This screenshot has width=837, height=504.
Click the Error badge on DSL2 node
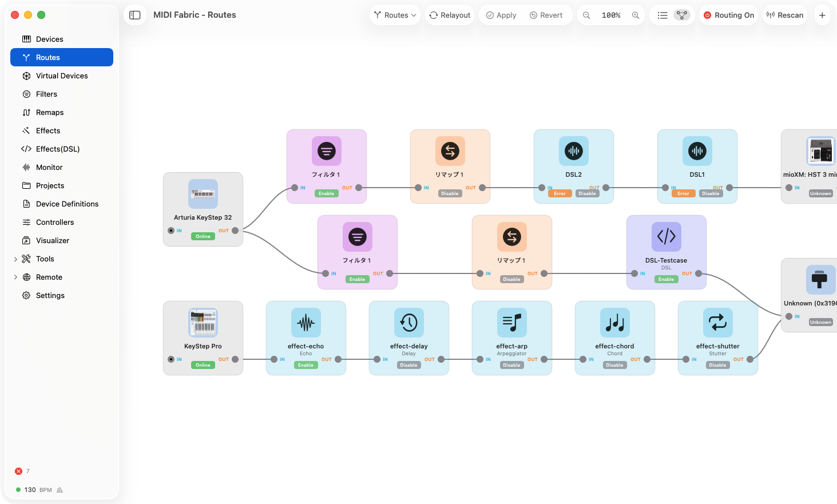(560, 193)
